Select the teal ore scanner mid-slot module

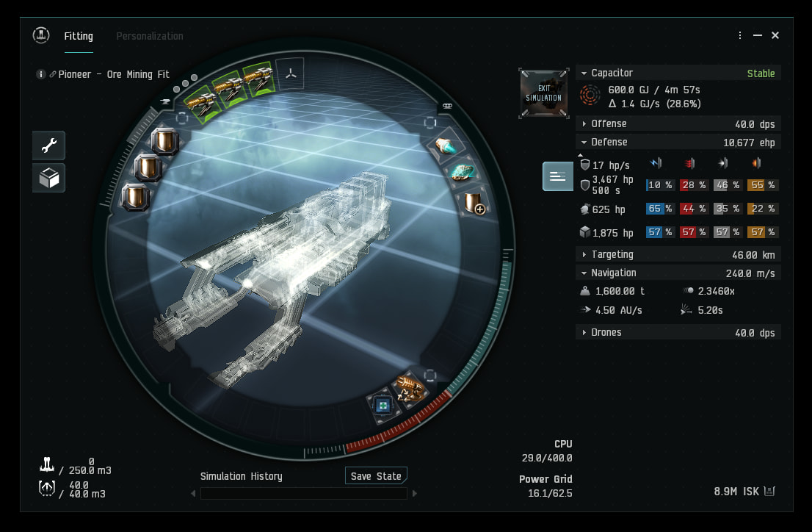point(463,172)
